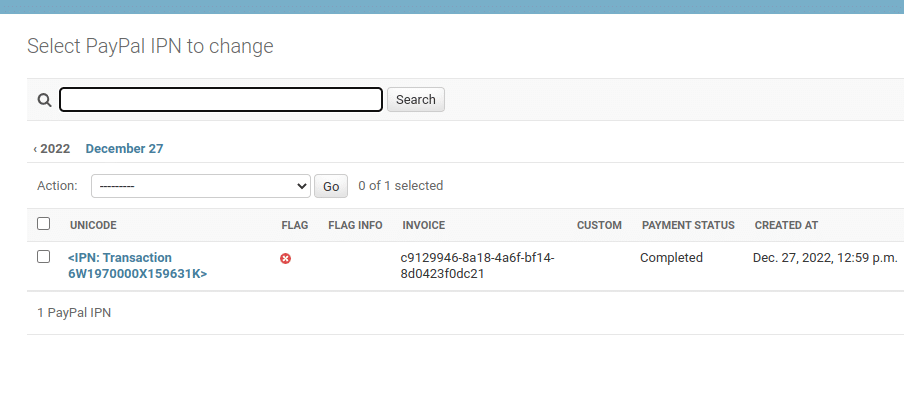Sort by the Unicode column header

[x=93, y=225]
